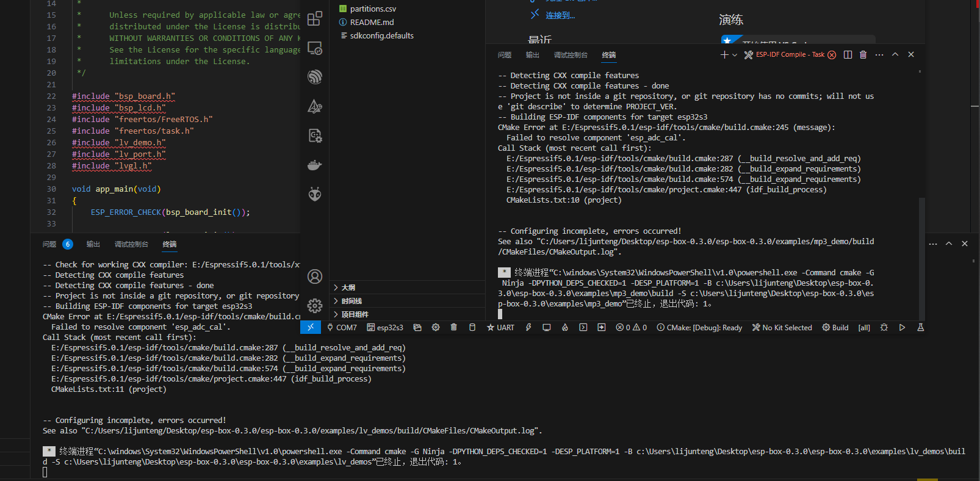Open ellipsis menu in back window panel
Image resolution: width=980 pixels, height=481 pixels.
(933, 244)
